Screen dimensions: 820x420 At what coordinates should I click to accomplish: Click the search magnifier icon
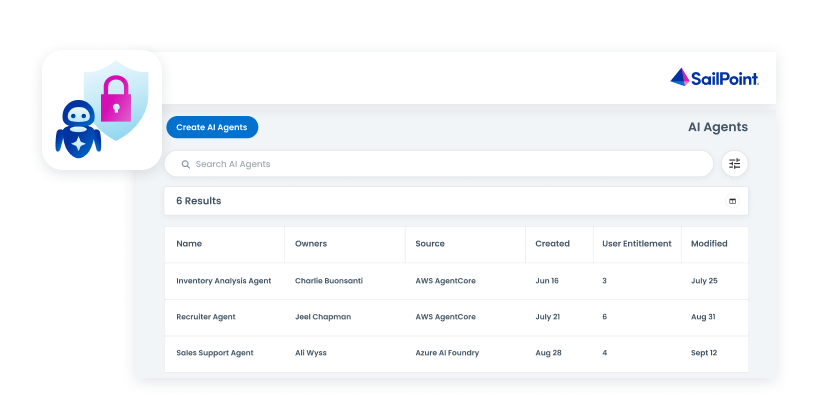[x=185, y=164]
